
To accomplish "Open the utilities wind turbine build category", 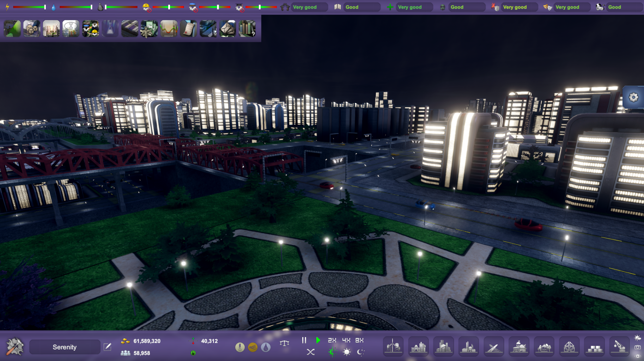I will [x=393, y=346].
